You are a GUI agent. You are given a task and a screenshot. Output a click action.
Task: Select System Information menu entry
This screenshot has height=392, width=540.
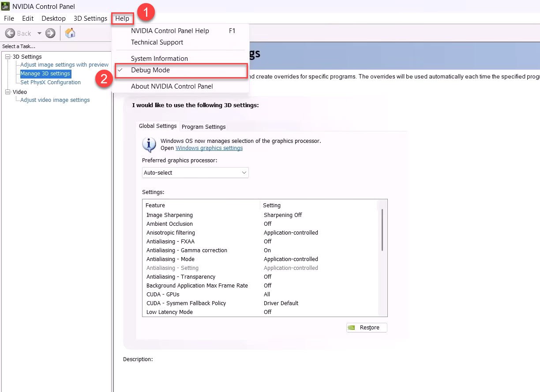[159, 59]
